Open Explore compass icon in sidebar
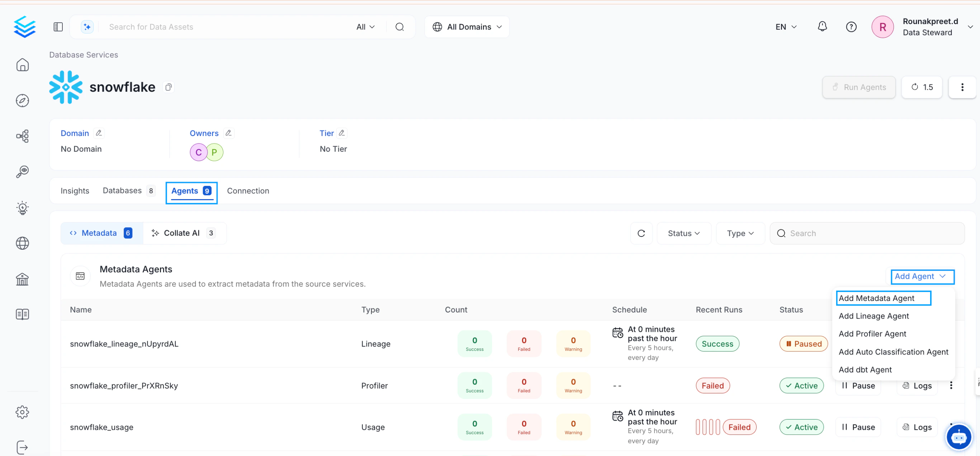Screen dimensions: 980x456 [23, 100]
